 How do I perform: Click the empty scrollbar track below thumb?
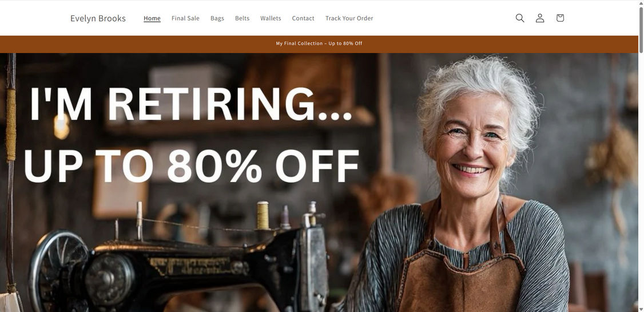click(641, 179)
